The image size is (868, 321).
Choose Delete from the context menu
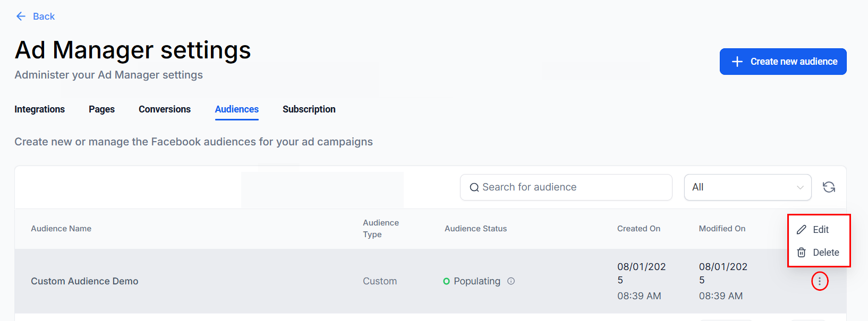(826, 253)
